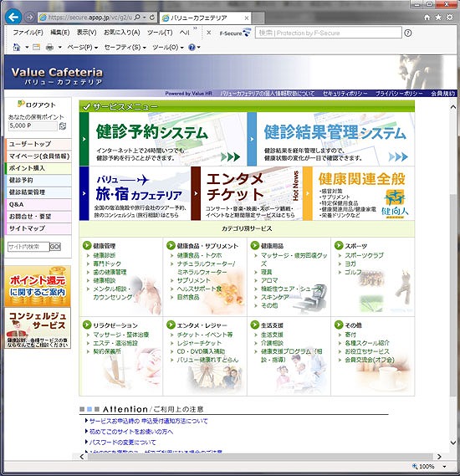460x476 pixels.
Task: Click the horizontal scrollbar right arrow
Action: coord(439,457)
